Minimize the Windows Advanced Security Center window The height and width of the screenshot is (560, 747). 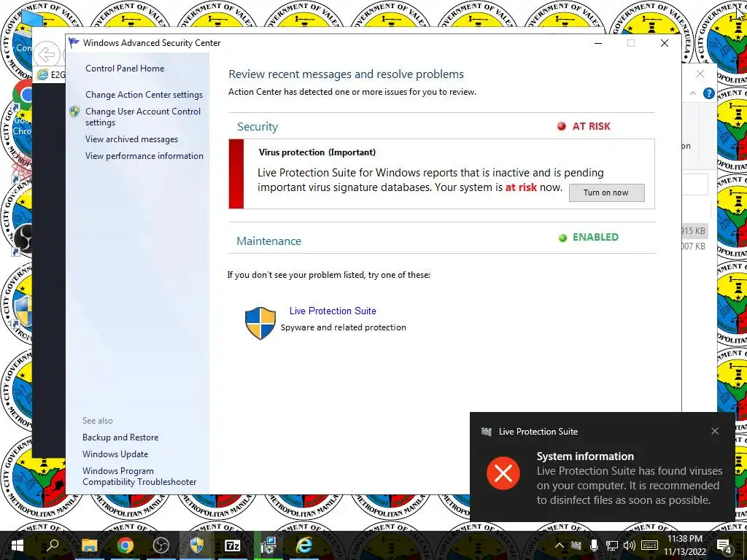click(598, 43)
